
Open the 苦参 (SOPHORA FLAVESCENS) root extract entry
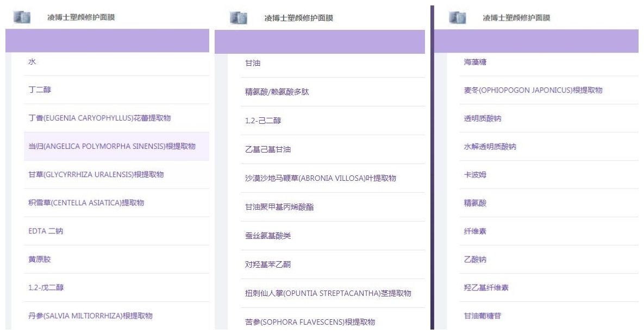point(310,323)
